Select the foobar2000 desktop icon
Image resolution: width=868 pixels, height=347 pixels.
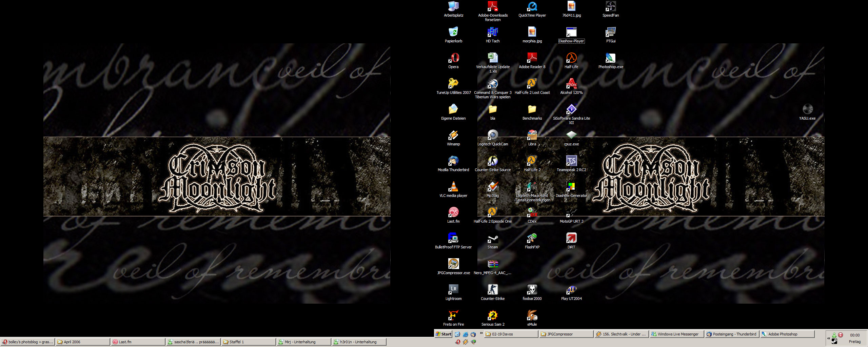(532, 290)
